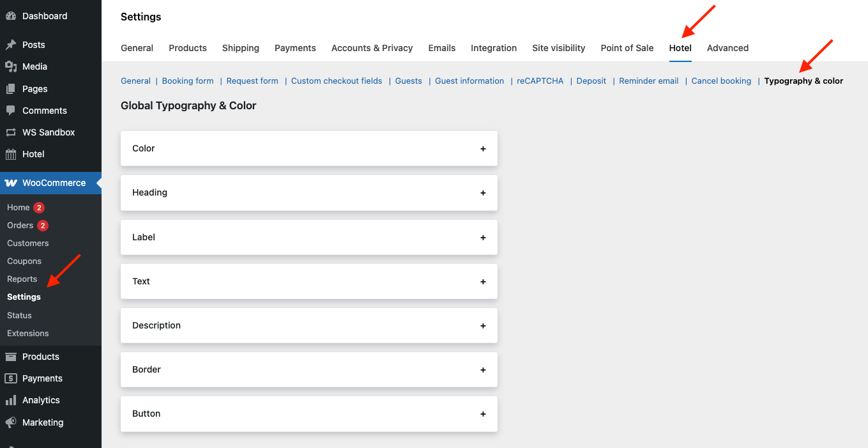Click the Media library icon
Viewport: 868px width, 448px height.
[x=11, y=66]
